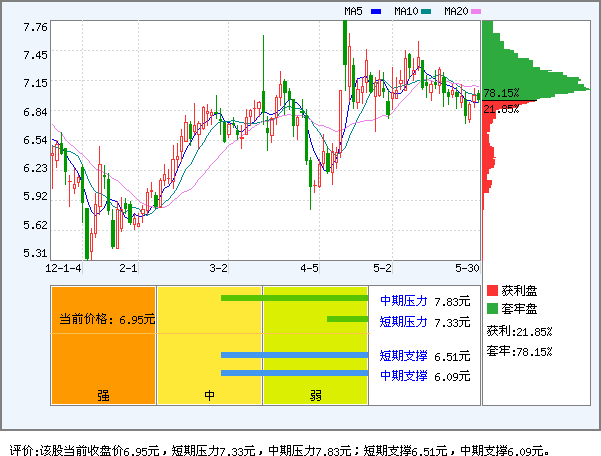This screenshot has width=601, height=456.
Task: Open the 短期支撑 link
Action: click(404, 356)
